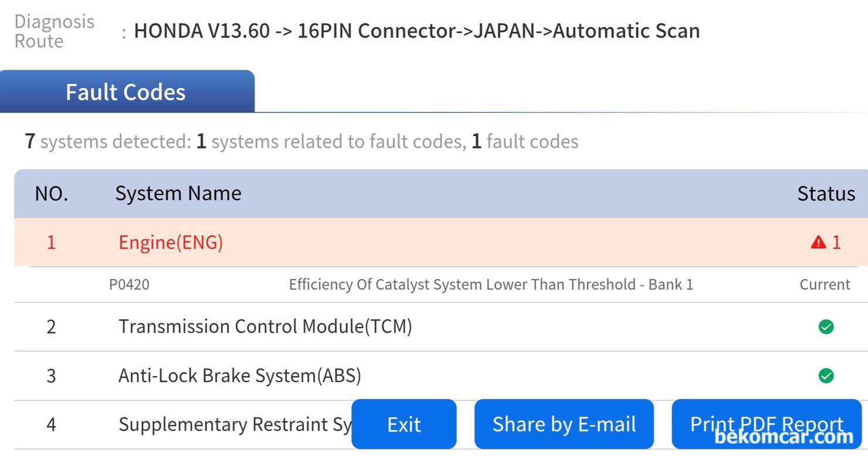Open the Fault Codes tab
Viewport: 868px width, 458px height.
point(126,92)
